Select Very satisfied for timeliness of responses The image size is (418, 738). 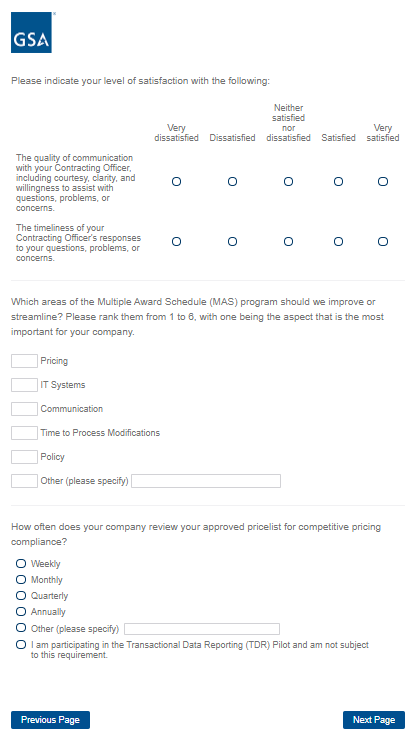[383, 241]
